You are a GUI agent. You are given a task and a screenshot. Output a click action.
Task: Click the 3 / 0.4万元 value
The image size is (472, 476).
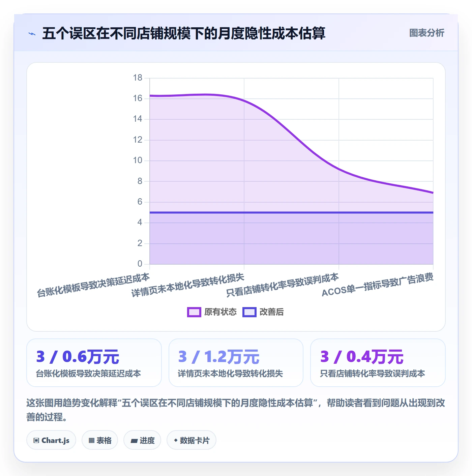point(362,357)
